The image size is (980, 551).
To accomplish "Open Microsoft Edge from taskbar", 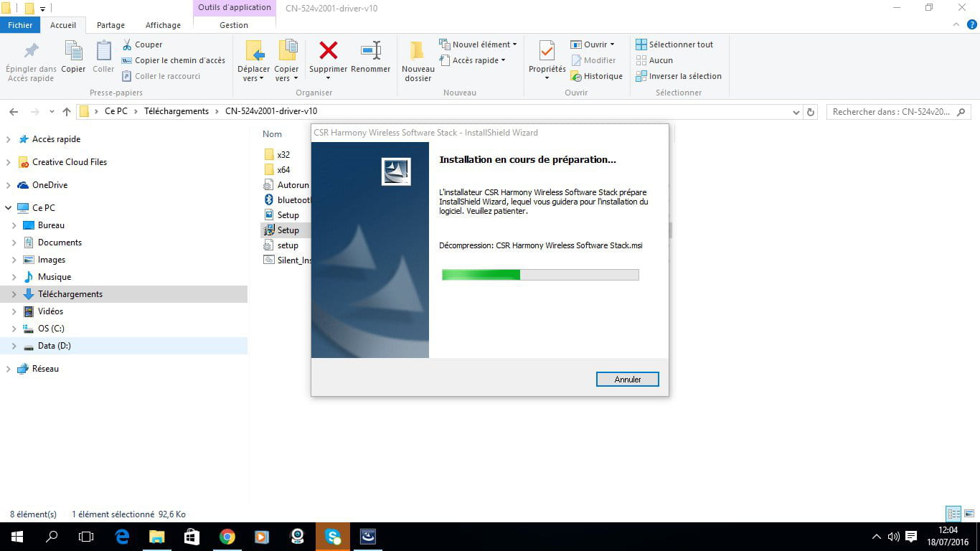I will click(122, 537).
